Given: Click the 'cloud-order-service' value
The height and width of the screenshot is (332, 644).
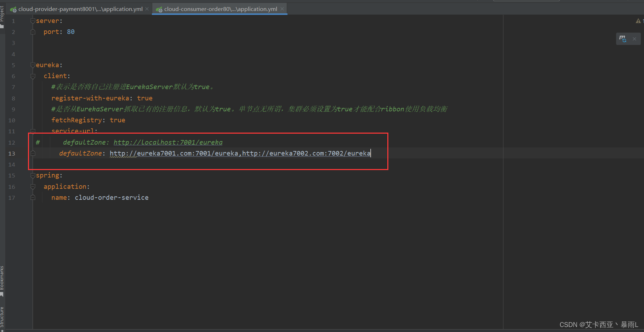Looking at the screenshot, I should [112, 198].
